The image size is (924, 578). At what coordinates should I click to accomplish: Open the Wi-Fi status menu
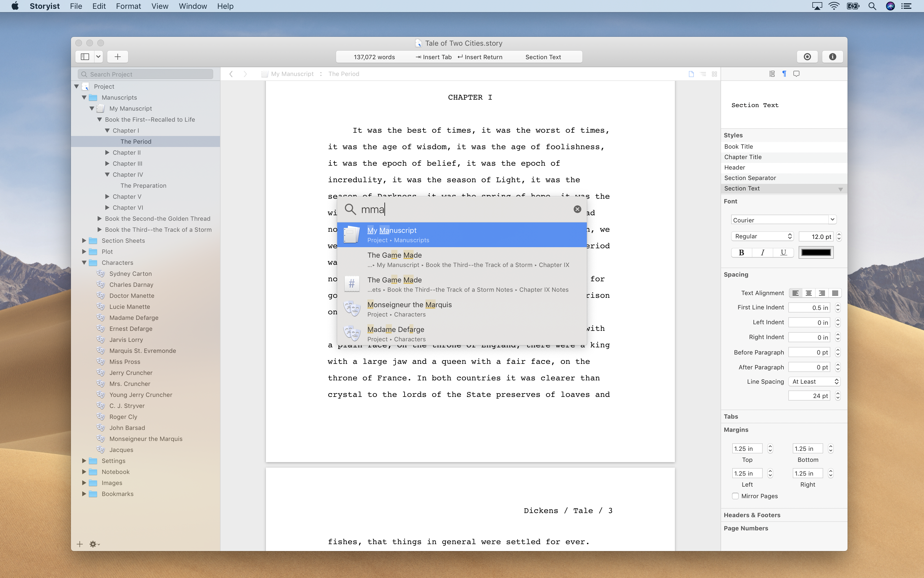pyautogui.click(x=834, y=6)
